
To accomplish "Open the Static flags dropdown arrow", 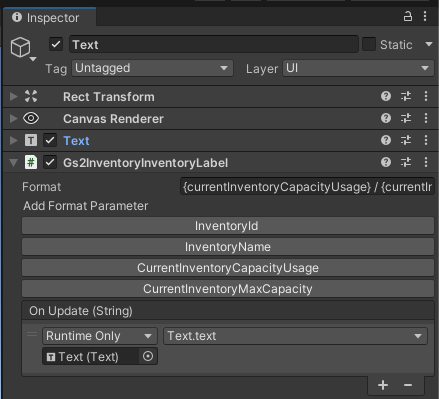I will tap(429, 44).
